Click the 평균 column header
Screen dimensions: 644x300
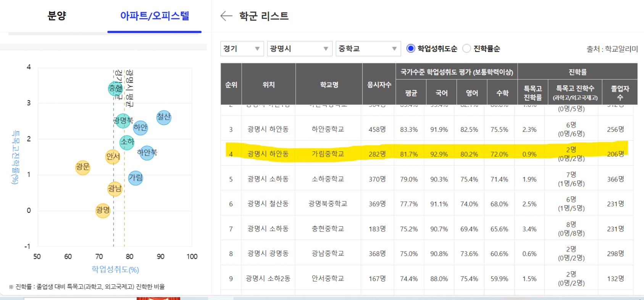click(411, 93)
